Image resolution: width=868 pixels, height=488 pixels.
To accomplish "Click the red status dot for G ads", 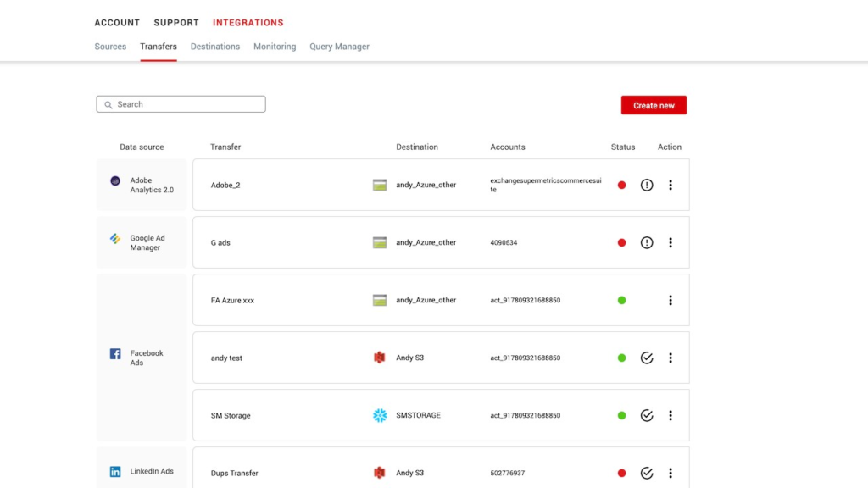I will tap(621, 242).
